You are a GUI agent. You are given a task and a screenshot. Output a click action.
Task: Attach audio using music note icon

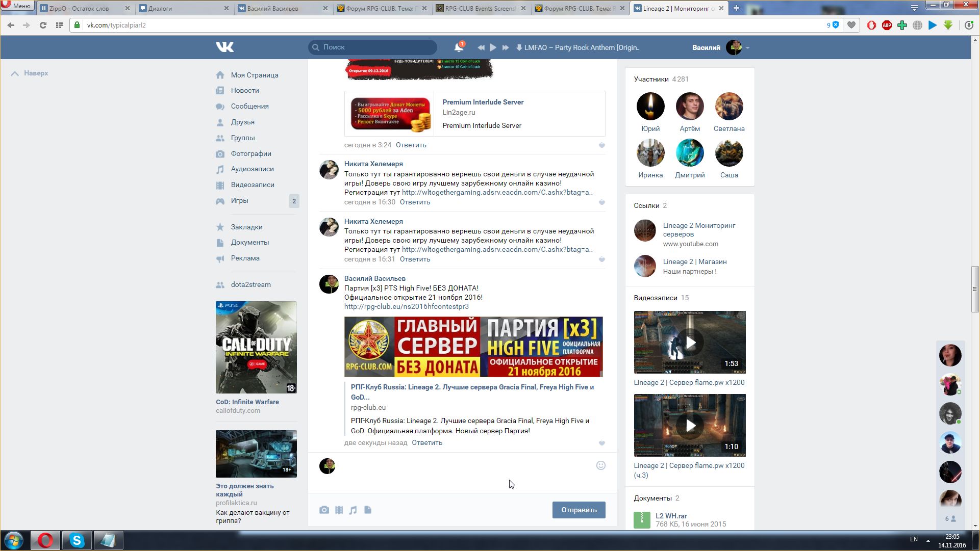[x=353, y=510]
